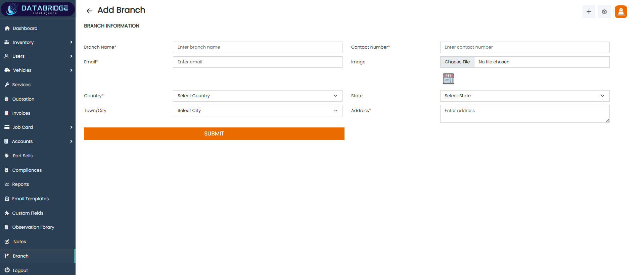Focus the Enter contact number field
Image resolution: width=644 pixels, height=275 pixels.
coord(525,47)
